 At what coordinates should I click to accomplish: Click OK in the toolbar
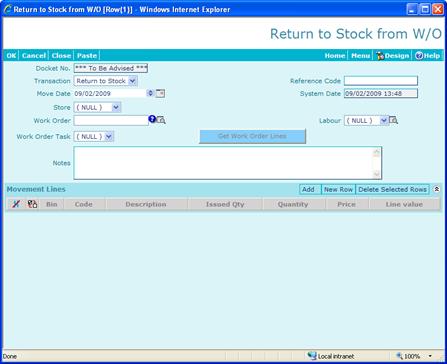pos(11,56)
